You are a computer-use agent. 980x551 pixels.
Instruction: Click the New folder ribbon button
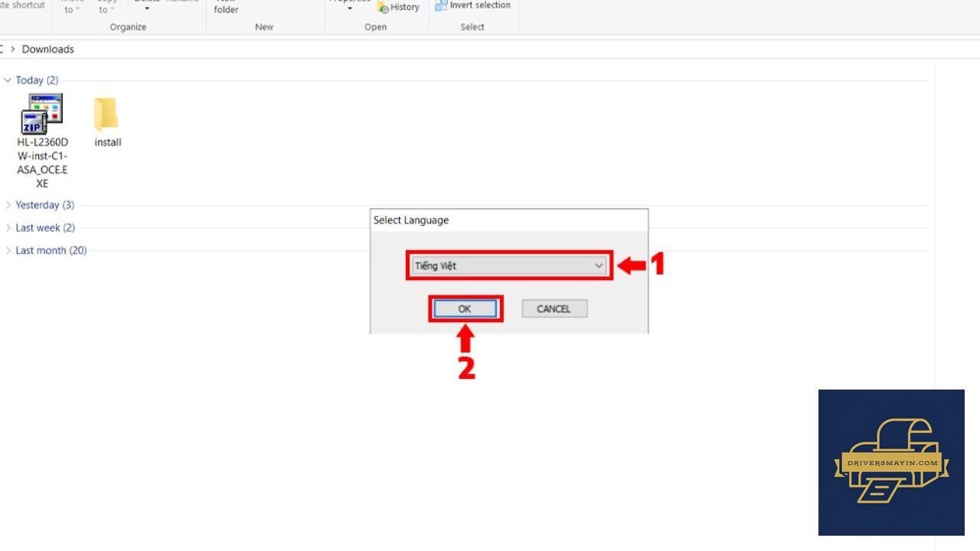pos(227,6)
